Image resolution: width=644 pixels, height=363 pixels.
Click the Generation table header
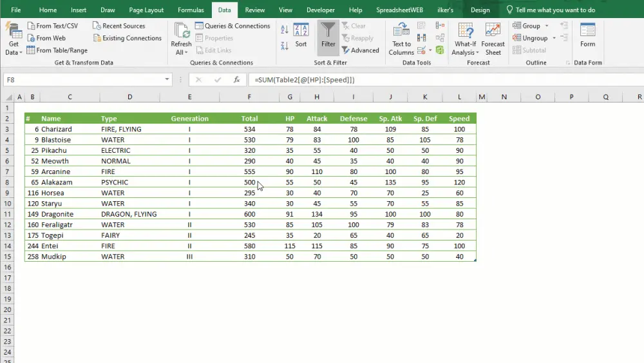tap(190, 119)
